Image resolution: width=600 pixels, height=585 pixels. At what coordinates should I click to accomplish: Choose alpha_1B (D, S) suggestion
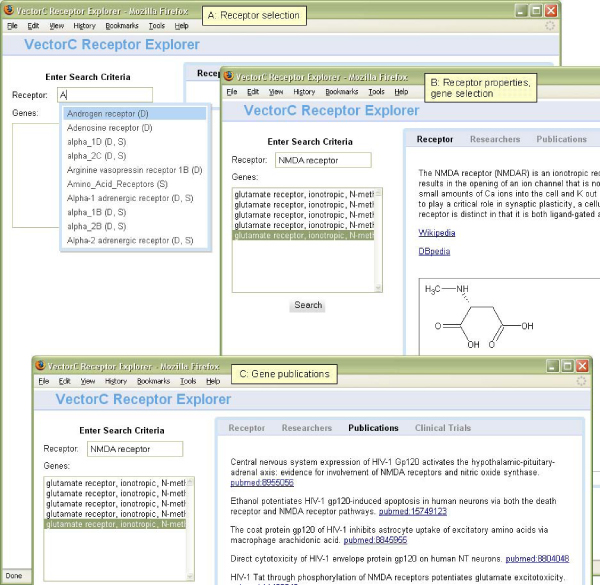pos(135,212)
